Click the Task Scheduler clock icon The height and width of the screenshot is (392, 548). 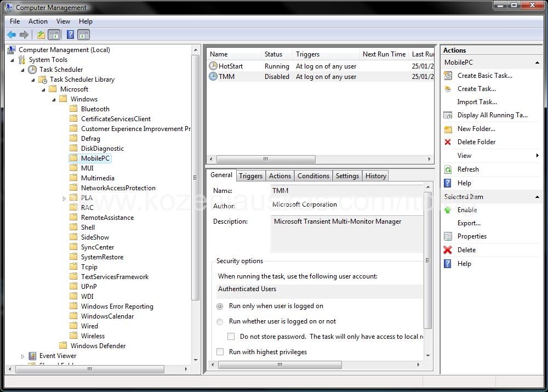coord(32,70)
